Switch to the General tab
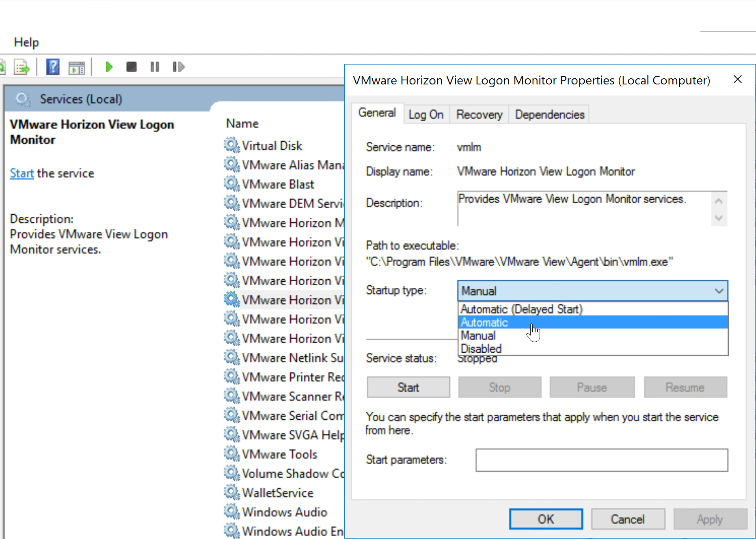756x539 pixels. pos(377,113)
